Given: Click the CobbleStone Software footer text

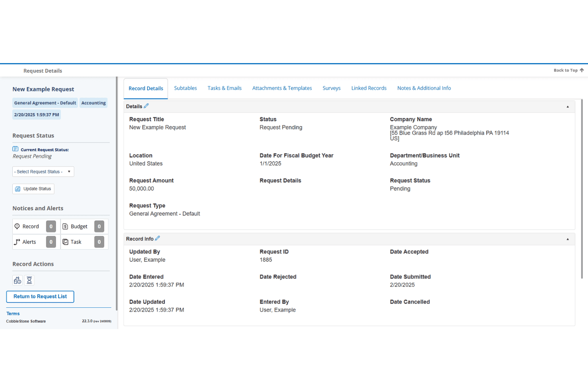Looking at the screenshot, I should (26, 321).
